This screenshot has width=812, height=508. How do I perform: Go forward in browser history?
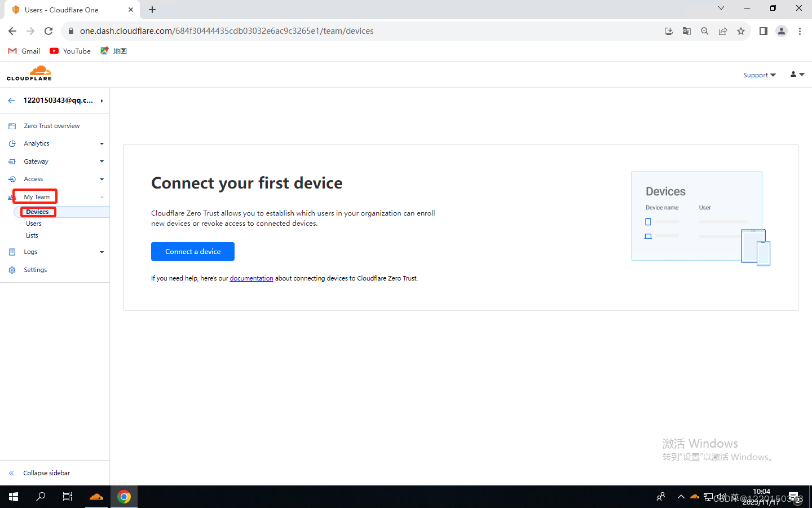30,31
